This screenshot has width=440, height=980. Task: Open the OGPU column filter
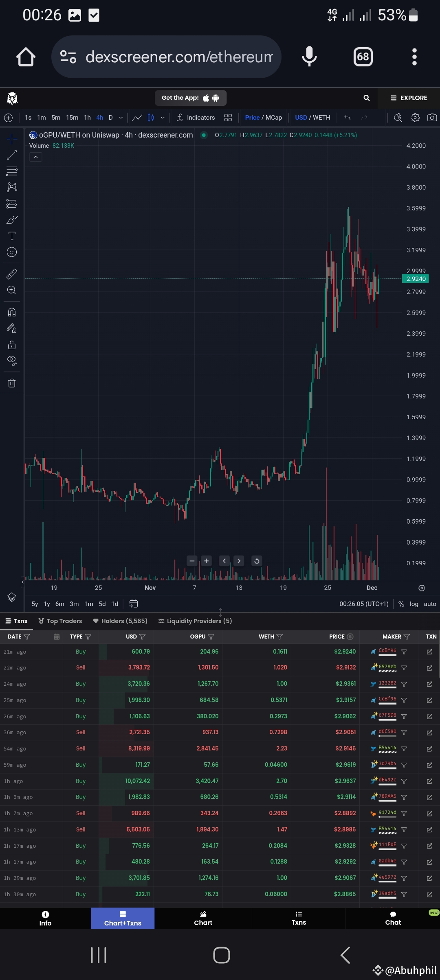tap(211, 637)
